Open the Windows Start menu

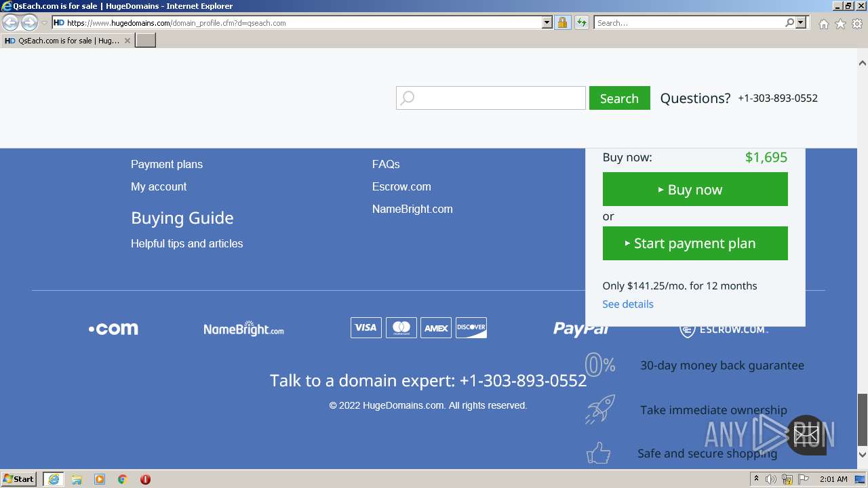18,479
